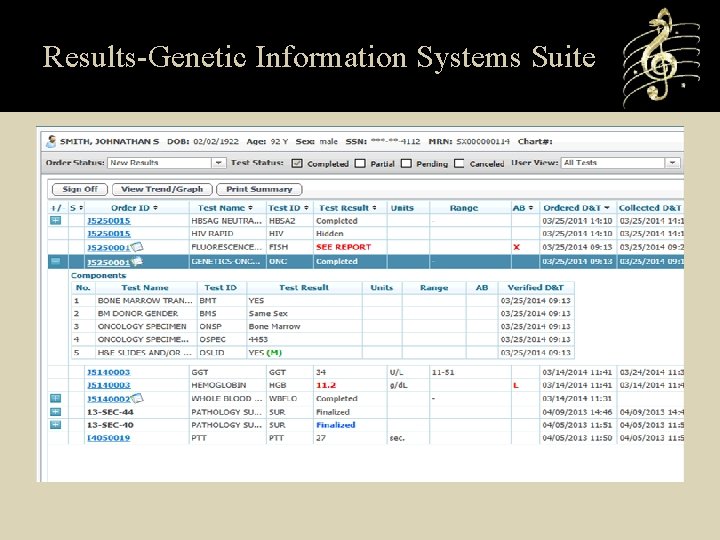Click the blue Finalized result for 13-SEC-40
Viewport: 720px width, 540px height.
[x=336, y=425]
